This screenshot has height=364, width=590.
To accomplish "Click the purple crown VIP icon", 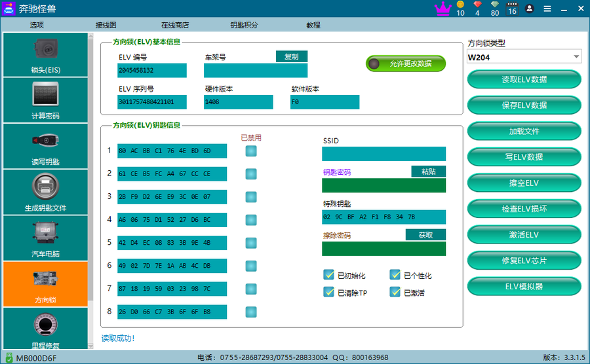I will [443, 9].
